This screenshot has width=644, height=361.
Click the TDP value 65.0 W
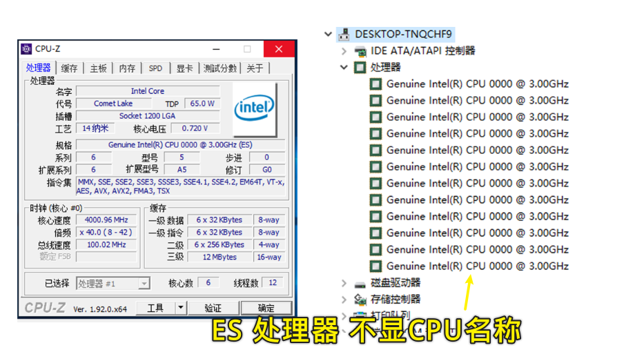[202, 104]
